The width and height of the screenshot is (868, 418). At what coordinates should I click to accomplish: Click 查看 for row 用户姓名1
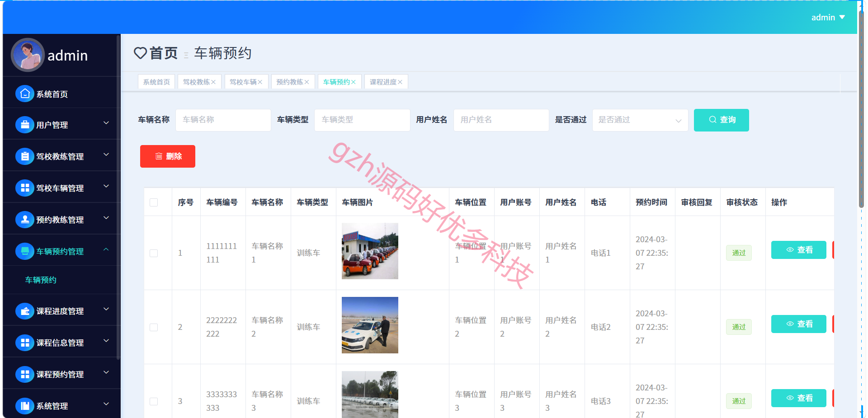tap(798, 250)
